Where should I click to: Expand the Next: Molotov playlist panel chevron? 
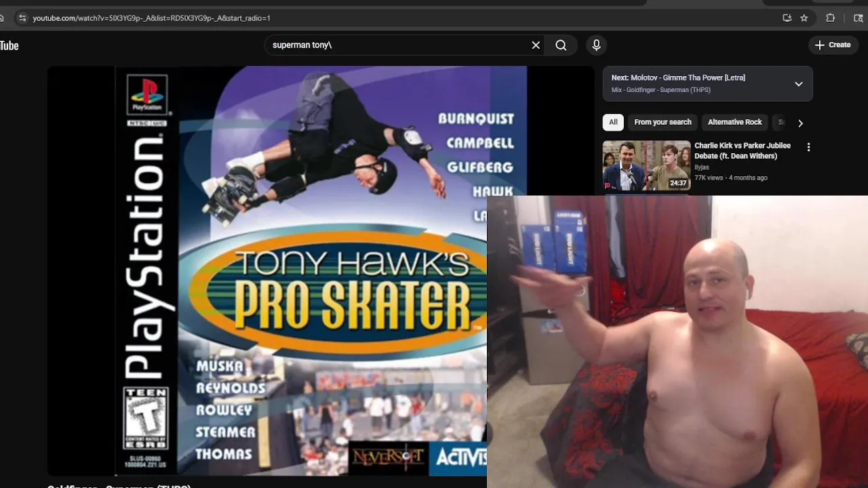[x=799, y=84]
